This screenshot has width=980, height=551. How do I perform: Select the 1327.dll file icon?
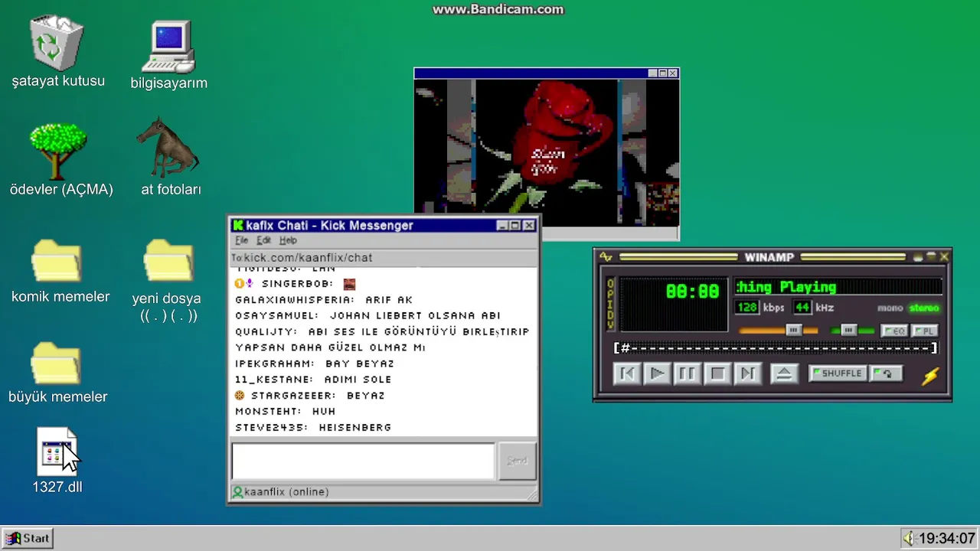57,452
